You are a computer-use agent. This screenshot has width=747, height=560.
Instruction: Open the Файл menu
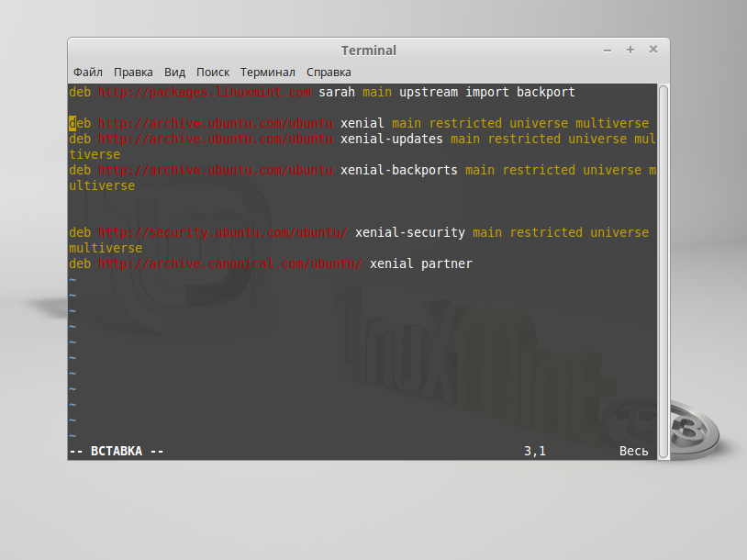[87, 72]
